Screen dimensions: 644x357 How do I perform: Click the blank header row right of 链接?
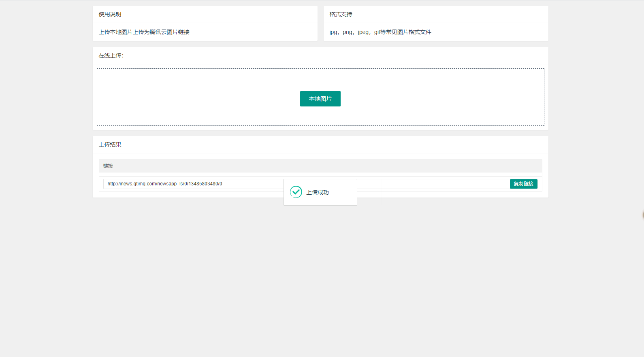point(324,166)
